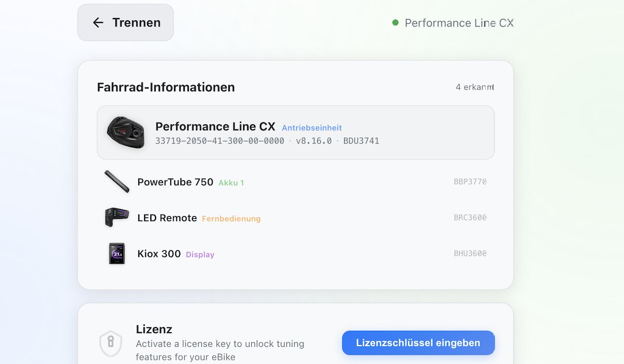
Task: Click the Antriebseinheit tag label
Action: (312, 128)
